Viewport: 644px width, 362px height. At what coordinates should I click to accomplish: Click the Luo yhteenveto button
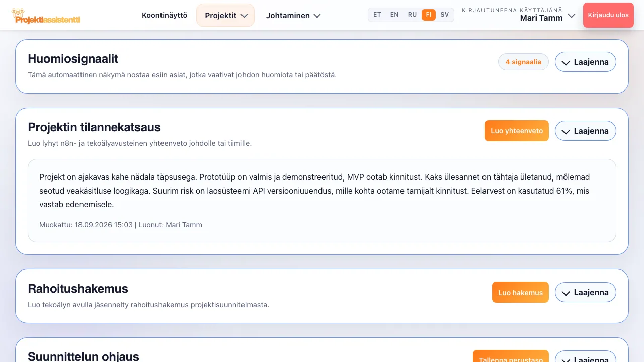[x=517, y=131]
